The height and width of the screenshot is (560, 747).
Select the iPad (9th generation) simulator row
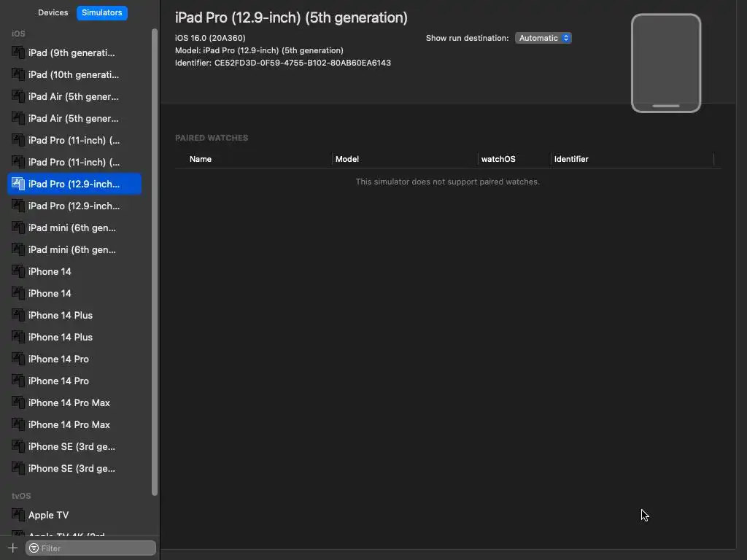coord(74,52)
